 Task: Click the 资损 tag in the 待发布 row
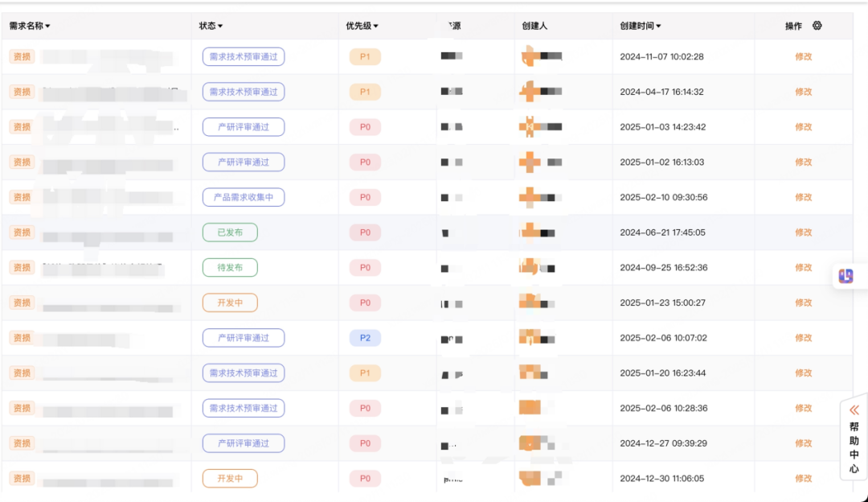coord(23,268)
